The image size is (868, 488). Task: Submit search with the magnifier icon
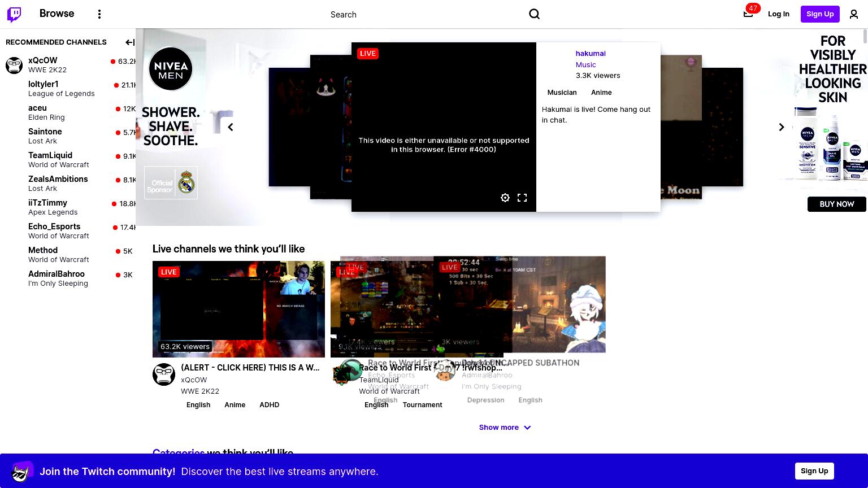[534, 14]
